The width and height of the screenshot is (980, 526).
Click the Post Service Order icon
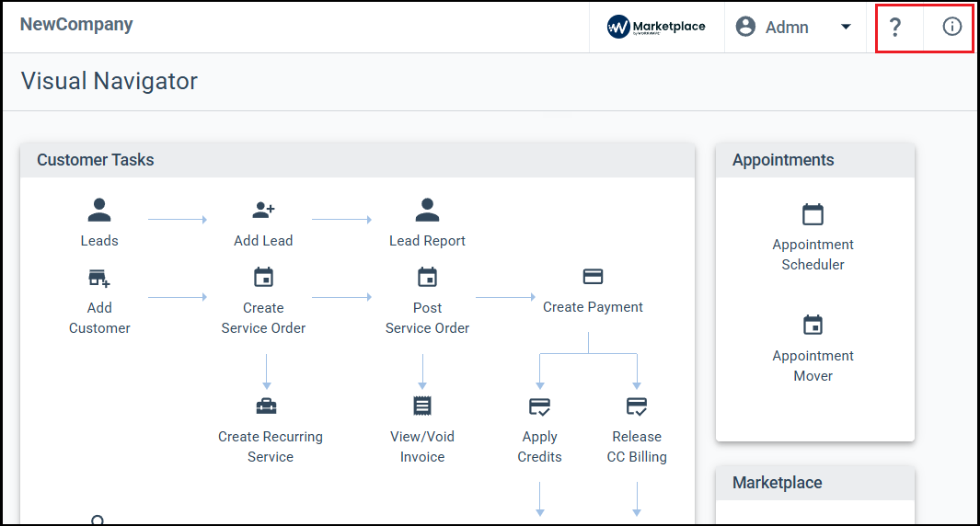427,278
